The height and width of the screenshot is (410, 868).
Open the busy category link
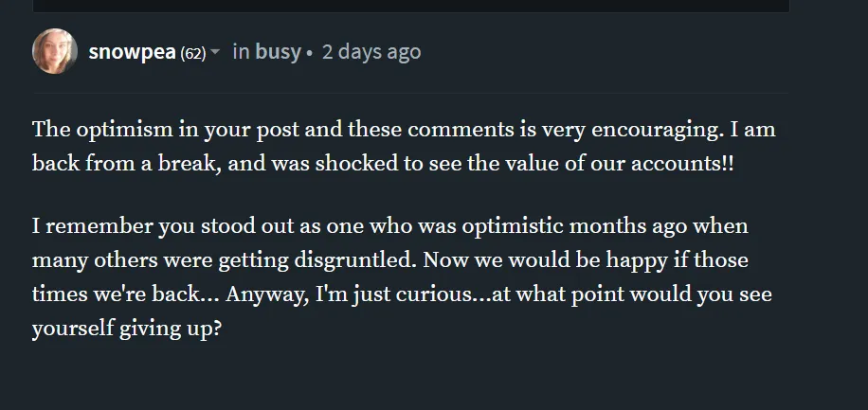278,52
